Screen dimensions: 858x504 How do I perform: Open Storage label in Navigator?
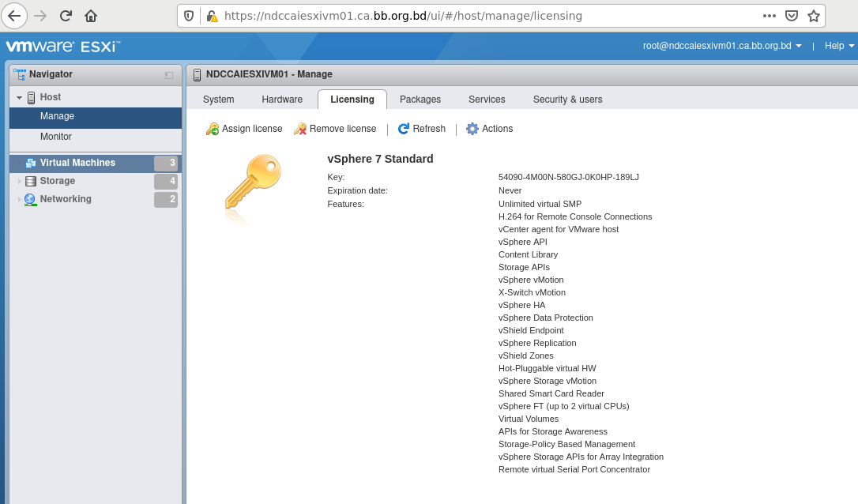[58, 181]
